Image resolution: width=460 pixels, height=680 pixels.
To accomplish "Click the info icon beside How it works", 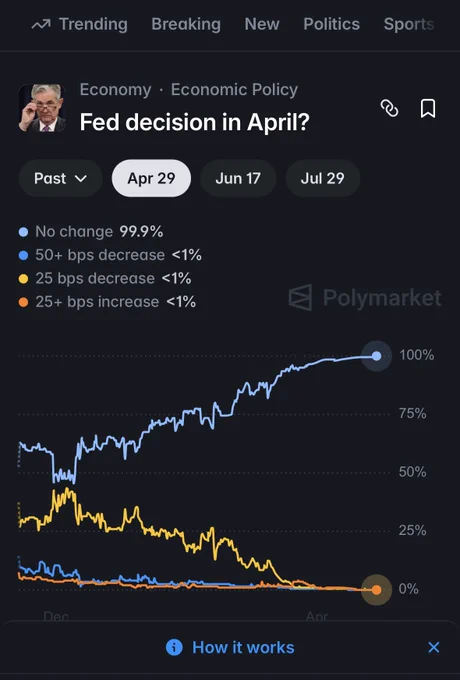I will 174,647.
